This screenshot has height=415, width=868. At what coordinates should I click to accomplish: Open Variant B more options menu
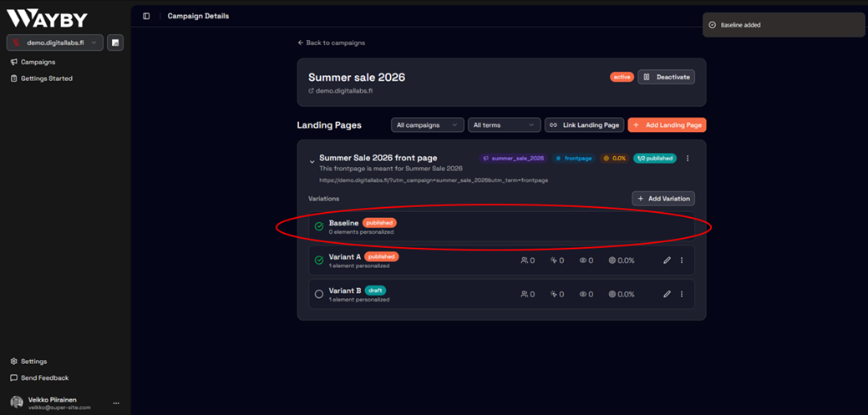(x=682, y=295)
